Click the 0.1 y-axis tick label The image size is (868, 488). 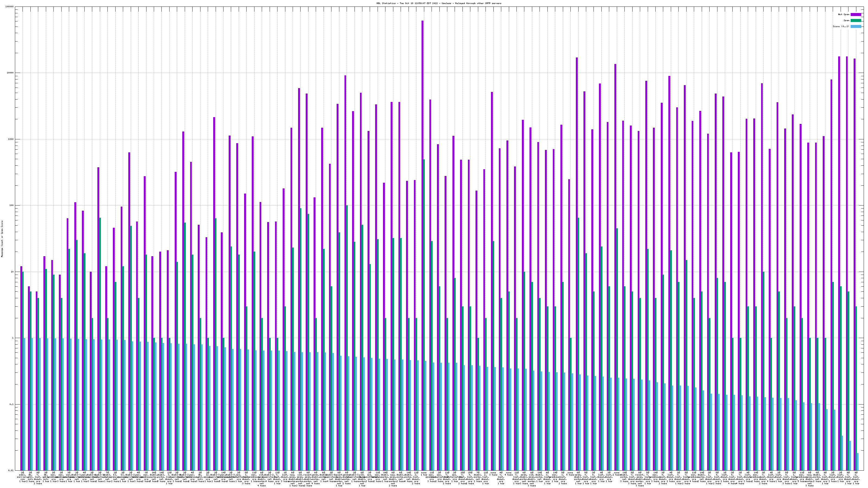coord(11,404)
